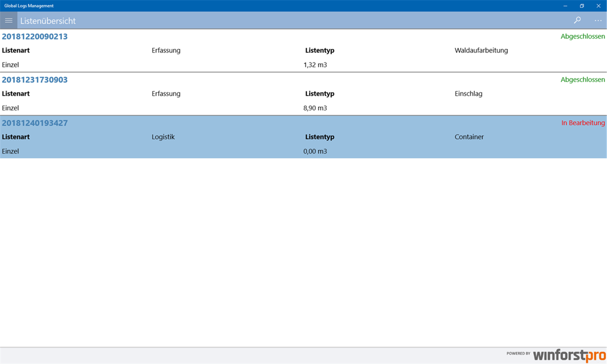The height and width of the screenshot is (364, 607).
Task: Select the highlighted list 20181240193427
Action: 34,123
